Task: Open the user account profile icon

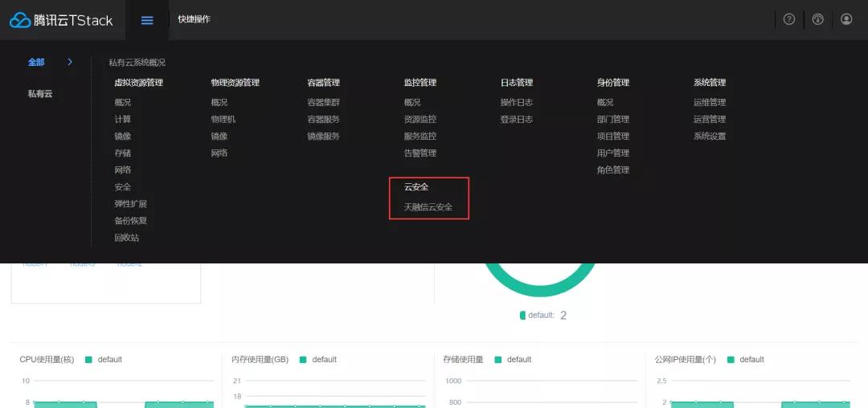Action: pyautogui.click(x=845, y=19)
